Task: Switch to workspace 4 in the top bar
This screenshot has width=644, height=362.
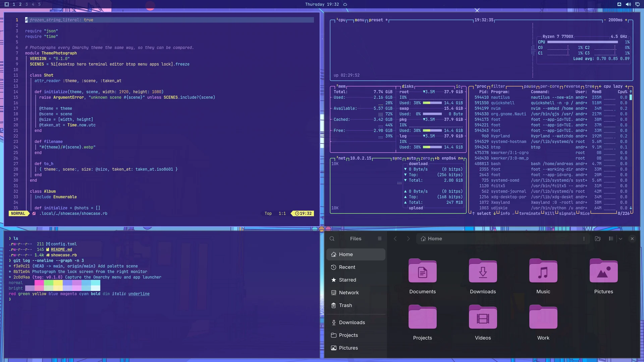Action: [33, 4]
